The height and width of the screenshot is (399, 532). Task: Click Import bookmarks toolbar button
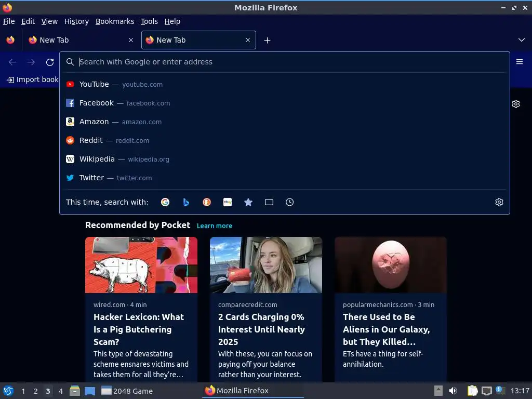click(33, 79)
